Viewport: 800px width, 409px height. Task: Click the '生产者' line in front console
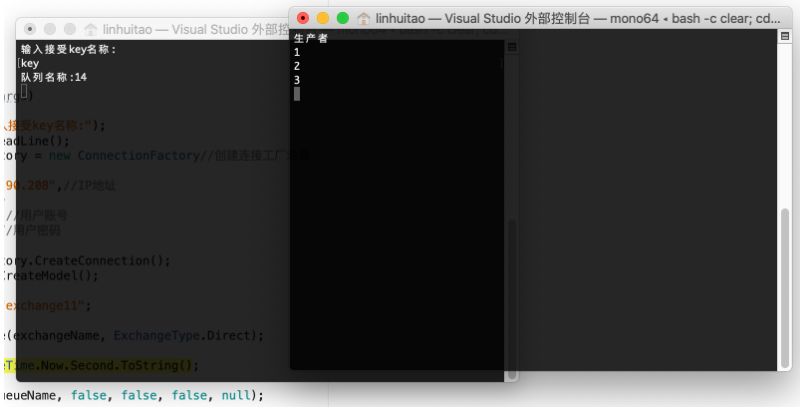(310, 38)
